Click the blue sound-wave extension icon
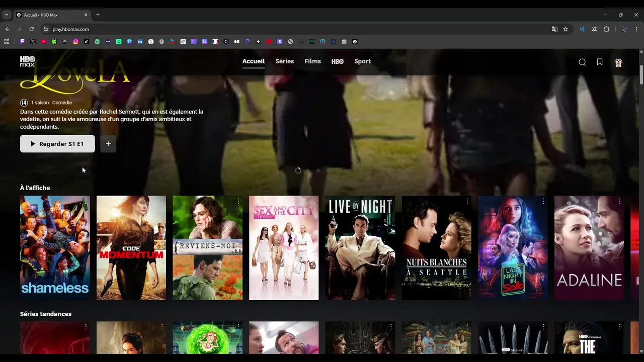Viewport: 644px width, 362px height. [x=582, y=29]
